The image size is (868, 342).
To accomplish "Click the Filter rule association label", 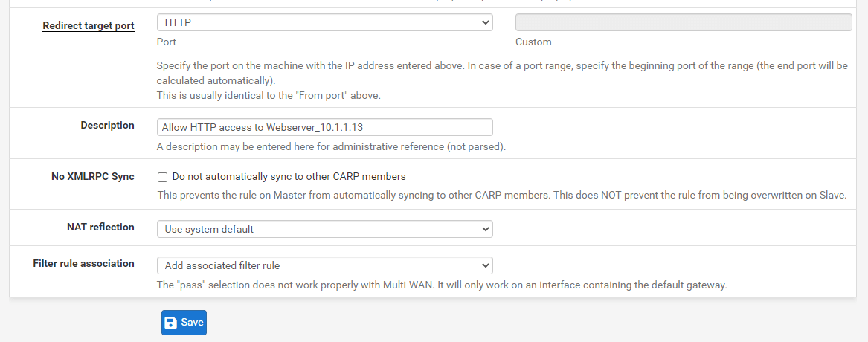I will coord(83,263).
